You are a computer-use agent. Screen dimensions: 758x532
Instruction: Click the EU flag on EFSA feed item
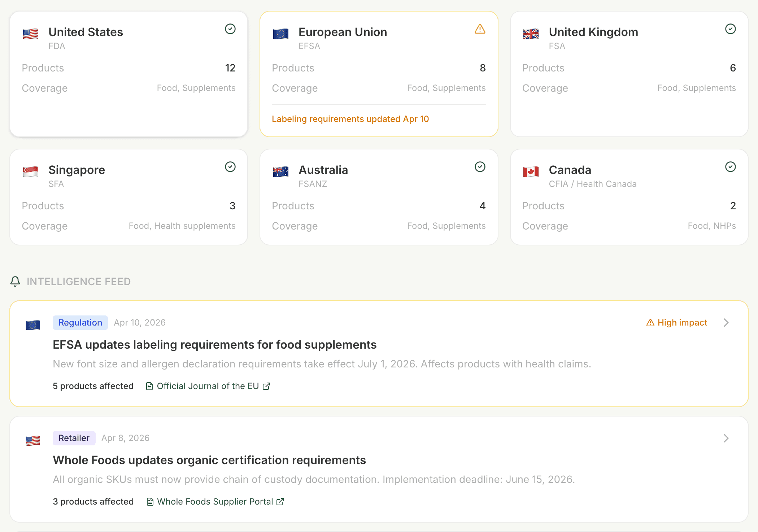click(33, 325)
